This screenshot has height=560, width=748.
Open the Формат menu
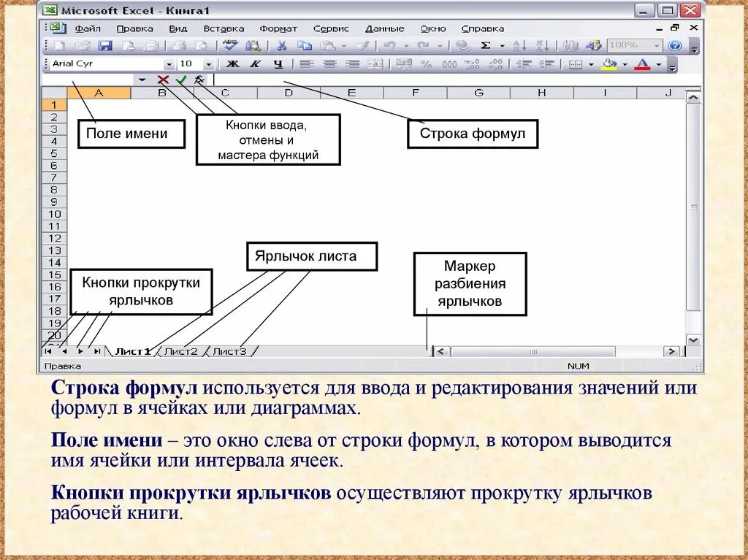tap(278, 28)
